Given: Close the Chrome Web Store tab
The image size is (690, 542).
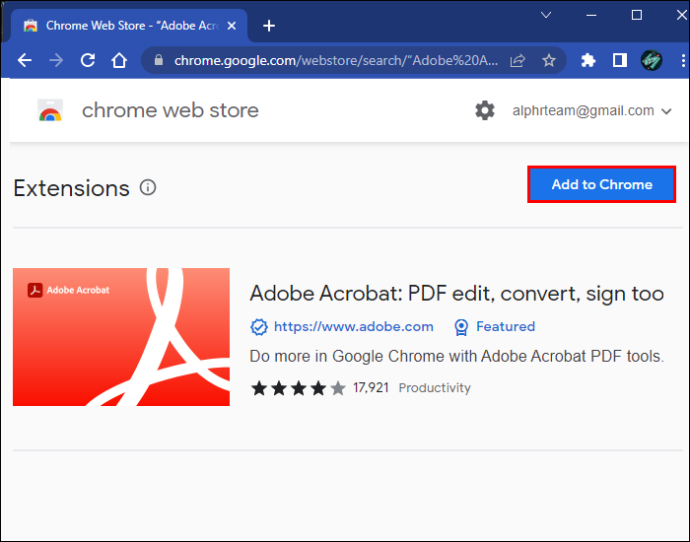Looking at the screenshot, I should 231,26.
